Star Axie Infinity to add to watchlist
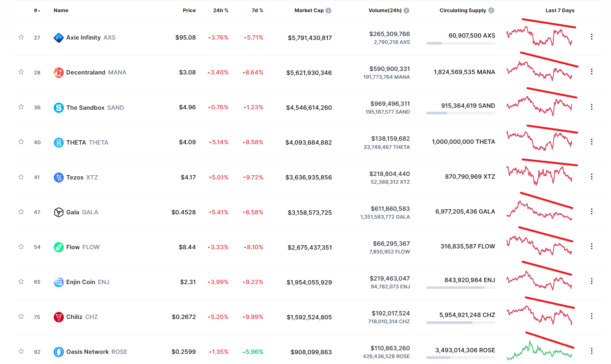 coord(21,37)
